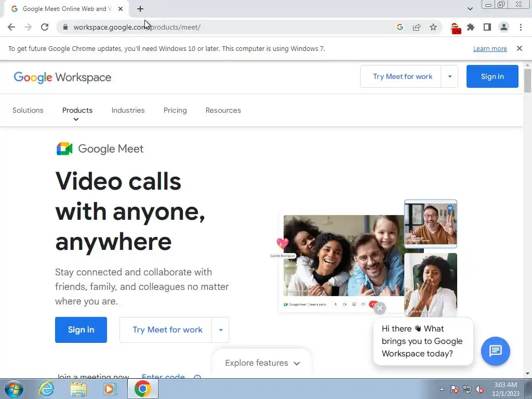Expand the Explore features dropdown
532x399 pixels.
tap(262, 363)
